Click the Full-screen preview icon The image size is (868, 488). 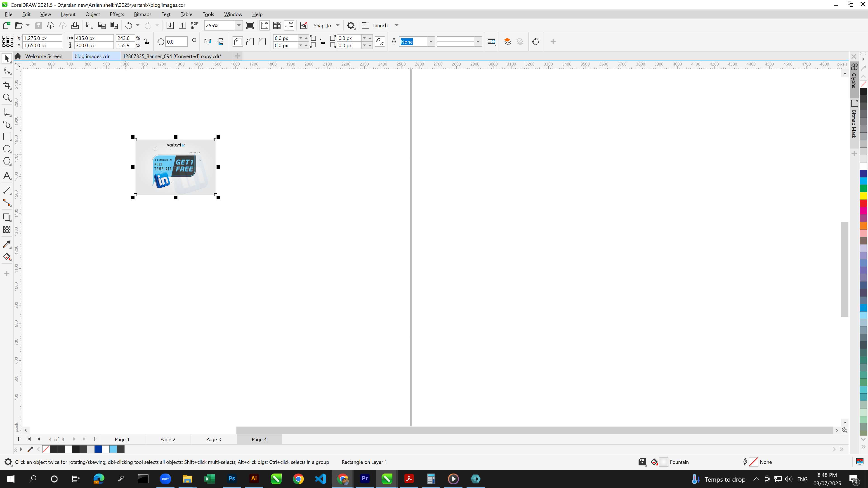pyautogui.click(x=250, y=26)
